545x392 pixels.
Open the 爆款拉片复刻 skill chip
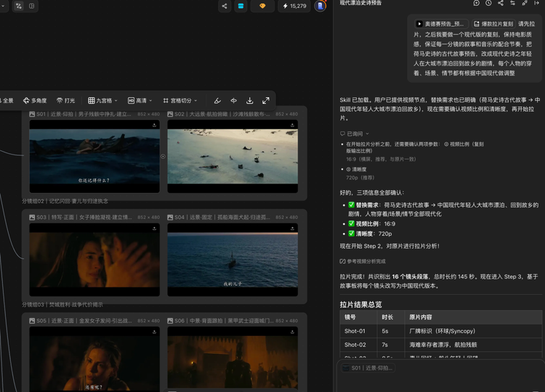(x=493, y=24)
